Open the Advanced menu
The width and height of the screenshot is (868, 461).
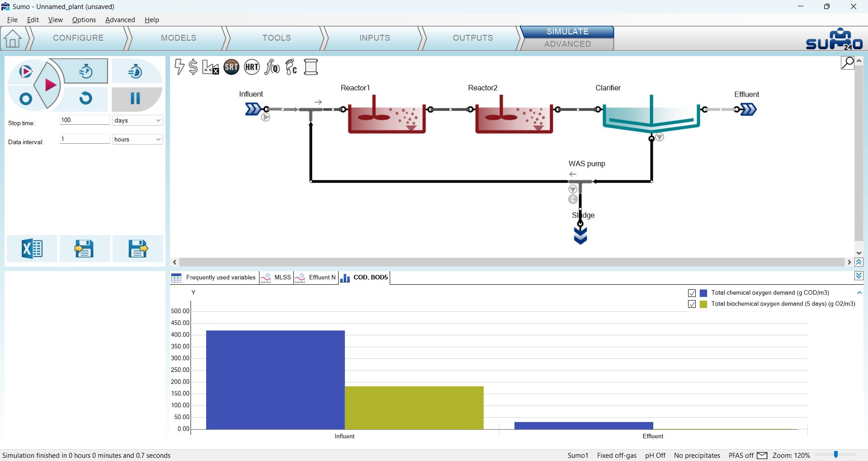[x=120, y=20]
